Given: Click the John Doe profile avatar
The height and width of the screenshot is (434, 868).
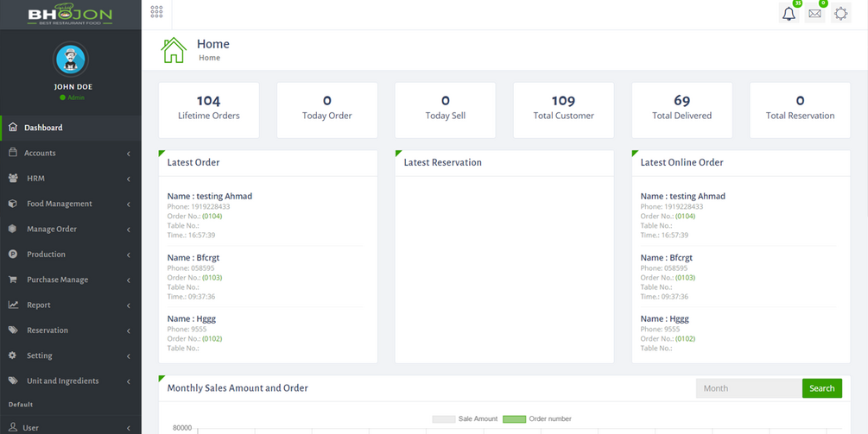Looking at the screenshot, I should coord(70,60).
